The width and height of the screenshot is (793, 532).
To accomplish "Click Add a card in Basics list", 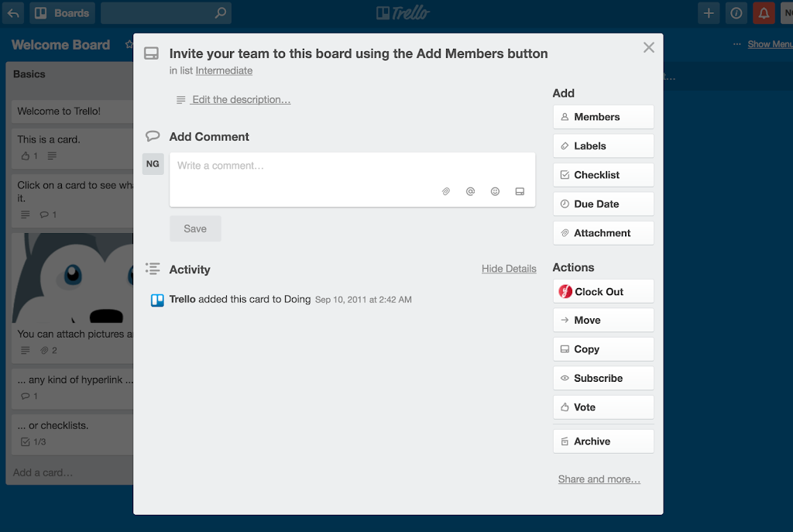I will click(43, 472).
